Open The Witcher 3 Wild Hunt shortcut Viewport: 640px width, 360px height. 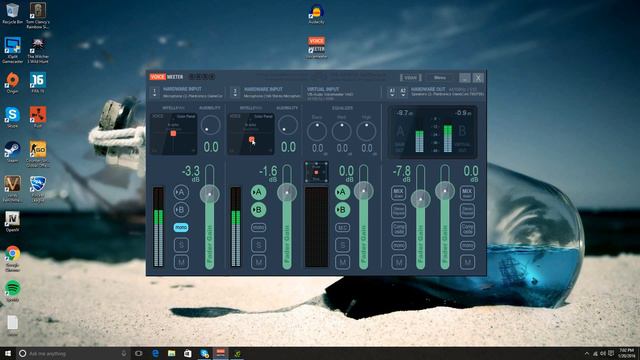(x=38, y=50)
